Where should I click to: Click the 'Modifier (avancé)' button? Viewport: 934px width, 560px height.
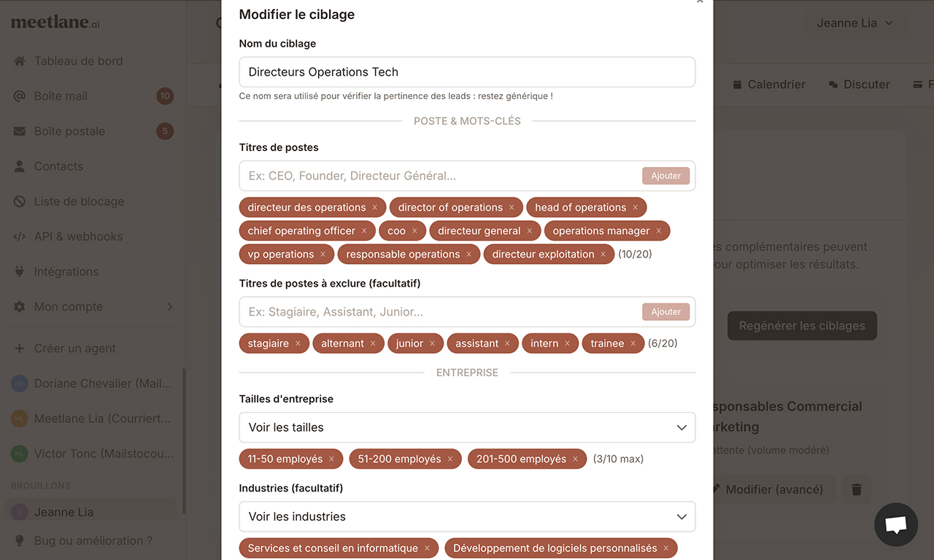point(773,489)
